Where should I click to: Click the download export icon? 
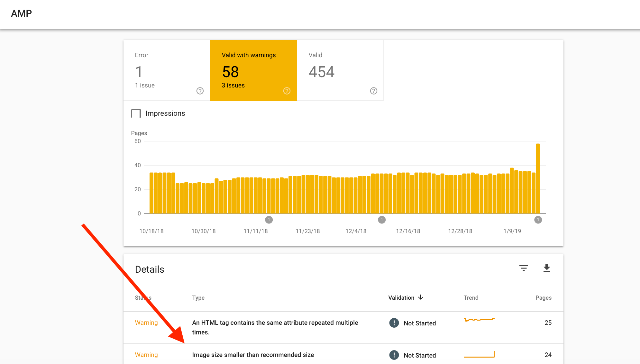(547, 268)
